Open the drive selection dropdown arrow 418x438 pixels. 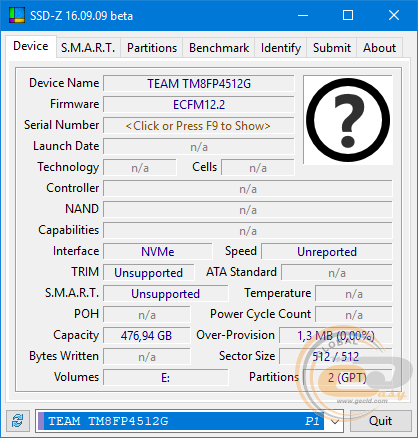click(335, 422)
